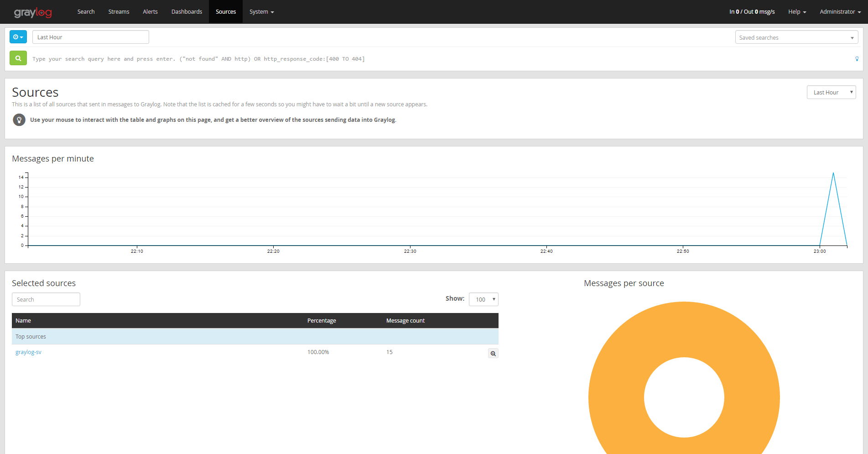The image size is (868, 454).
Task: Sort by Message count column header
Action: pyautogui.click(x=405, y=321)
